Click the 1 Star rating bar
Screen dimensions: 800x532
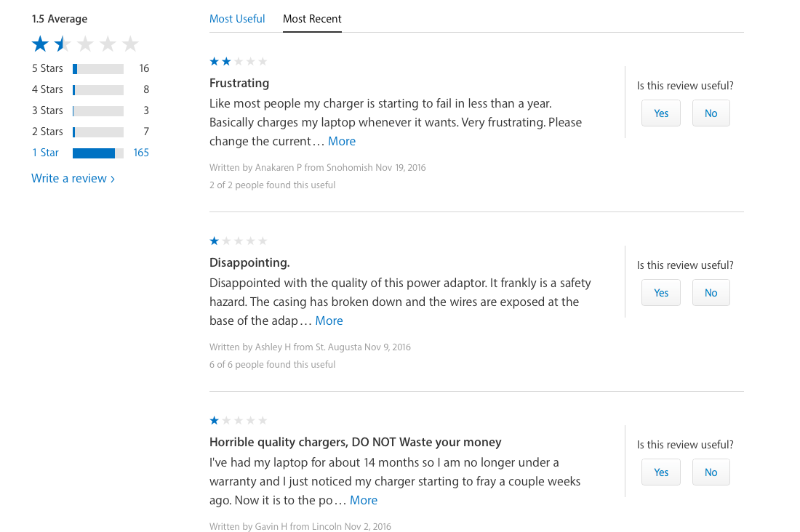(x=98, y=153)
